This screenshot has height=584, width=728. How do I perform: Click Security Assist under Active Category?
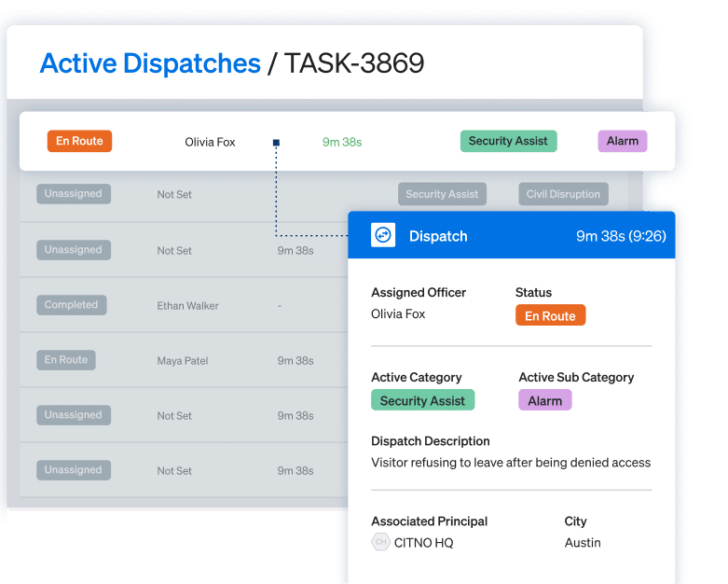[422, 400]
